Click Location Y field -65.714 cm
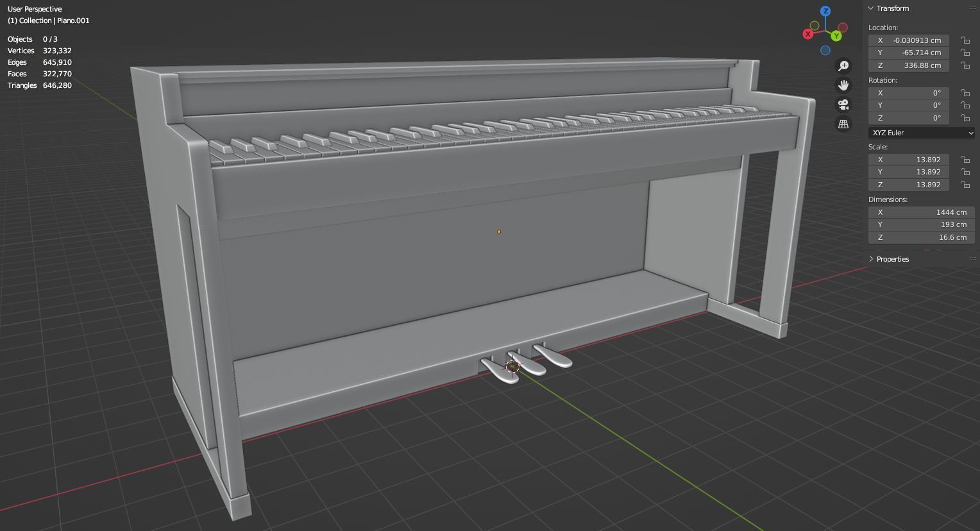Viewport: 980px width, 531px height. point(909,53)
